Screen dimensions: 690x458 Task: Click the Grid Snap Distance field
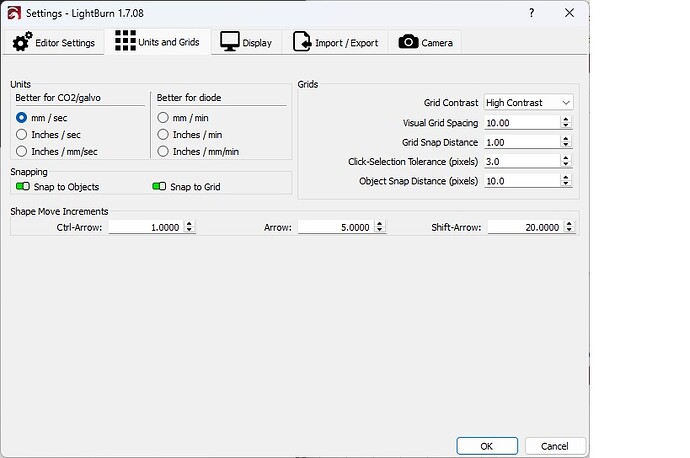pos(520,142)
